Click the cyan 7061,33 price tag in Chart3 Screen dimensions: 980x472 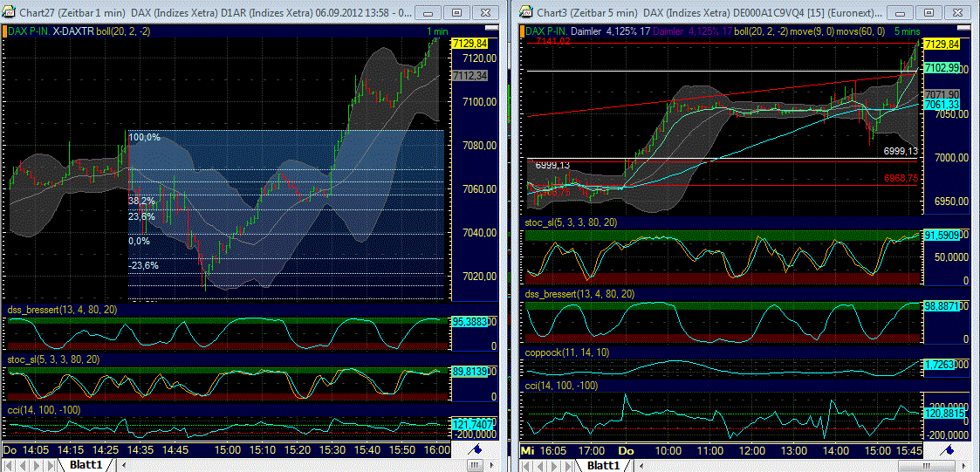point(942,104)
